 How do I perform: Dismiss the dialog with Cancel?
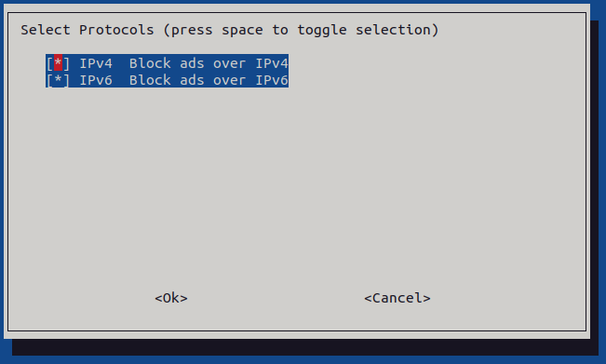[x=397, y=298]
